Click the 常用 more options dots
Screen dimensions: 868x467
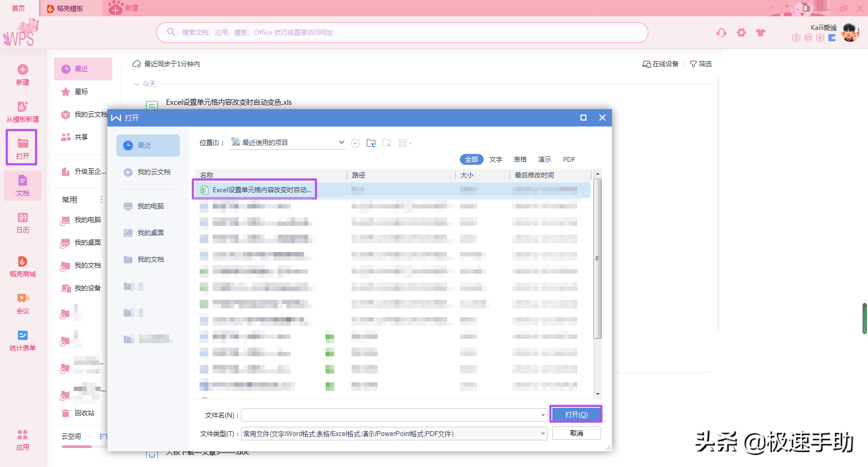[x=101, y=200]
